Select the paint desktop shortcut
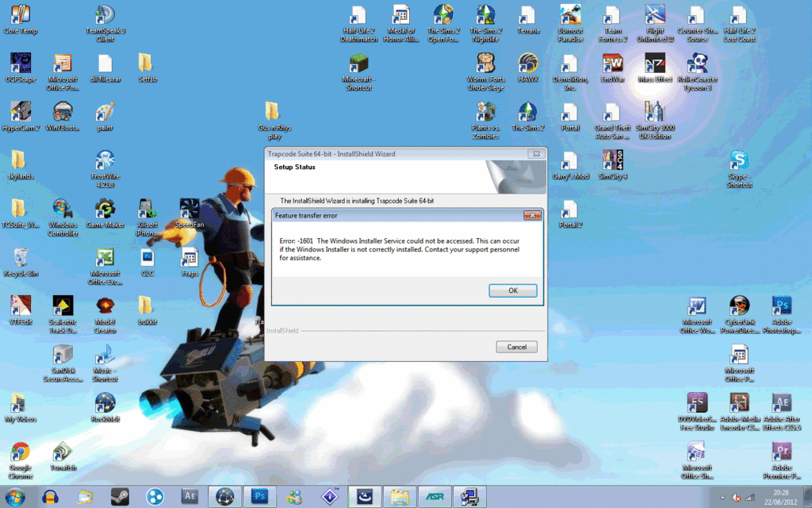The image size is (812, 508). 105,116
